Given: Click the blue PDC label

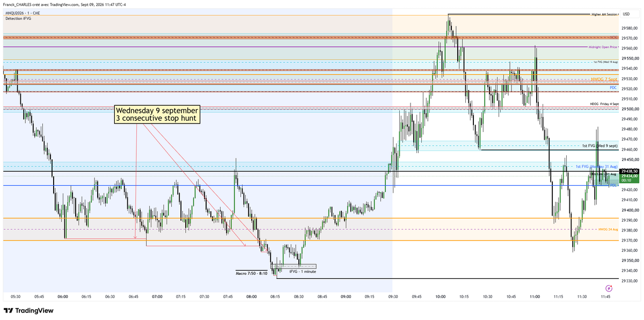Looking at the screenshot, I should pos(613,88).
